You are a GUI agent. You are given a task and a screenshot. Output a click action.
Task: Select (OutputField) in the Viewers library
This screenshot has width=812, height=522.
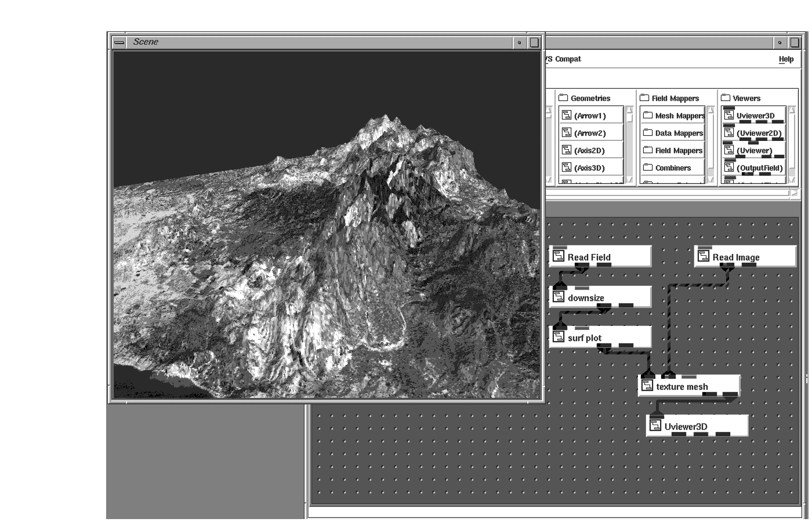click(729, 168)
